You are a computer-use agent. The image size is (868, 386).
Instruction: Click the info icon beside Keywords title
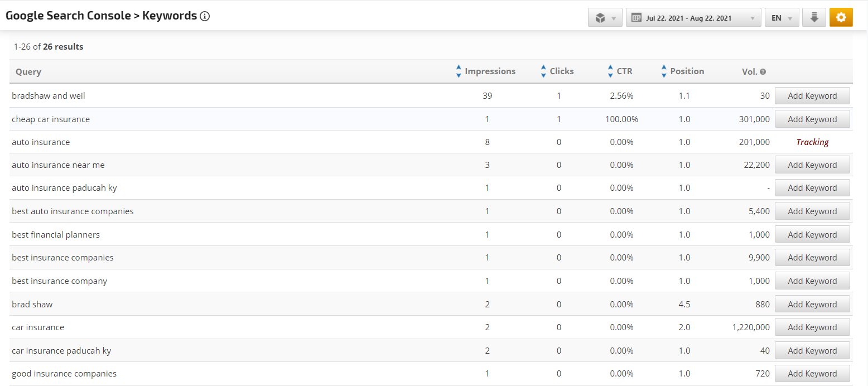pyautogui.click(x=205, y=16)
